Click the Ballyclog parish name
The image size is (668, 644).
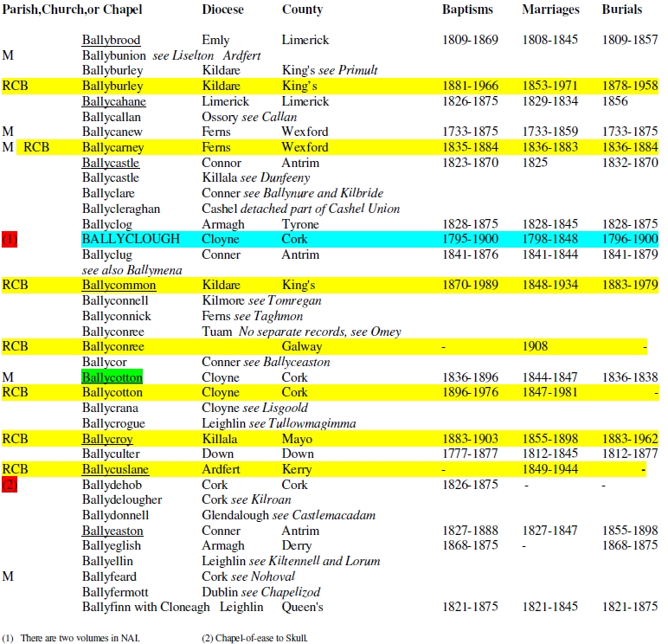(x=107, y=224)
